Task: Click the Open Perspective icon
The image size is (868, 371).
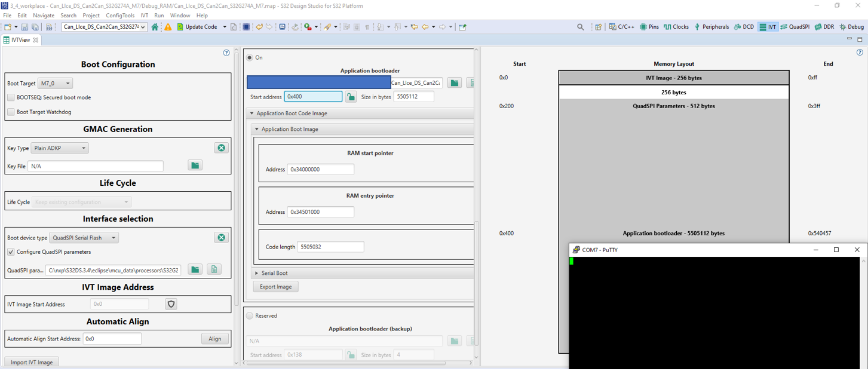Action: [598, 27]
